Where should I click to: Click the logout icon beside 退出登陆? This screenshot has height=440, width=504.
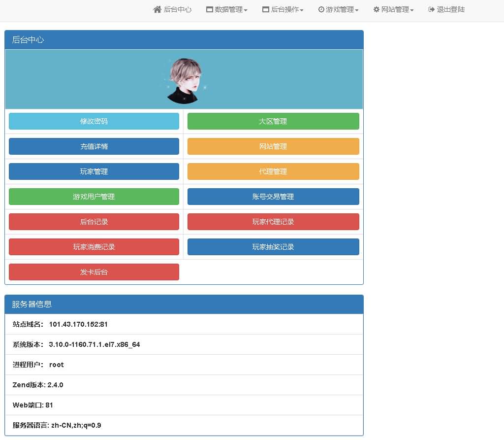point(432,9)
